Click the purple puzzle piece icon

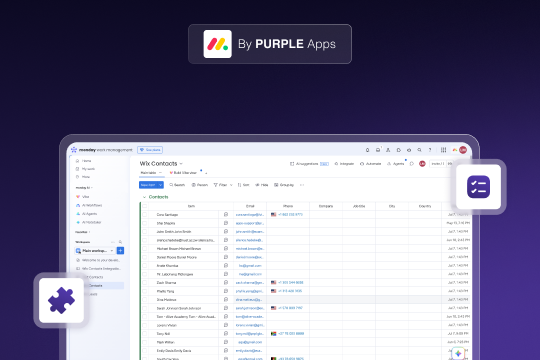[x=61, y=300]
